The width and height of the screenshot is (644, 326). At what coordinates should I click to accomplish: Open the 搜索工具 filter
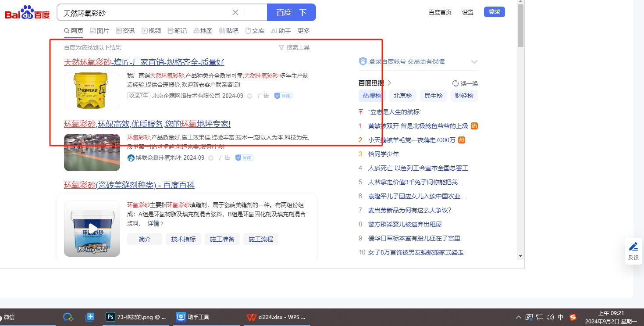[x=294, y=47]
